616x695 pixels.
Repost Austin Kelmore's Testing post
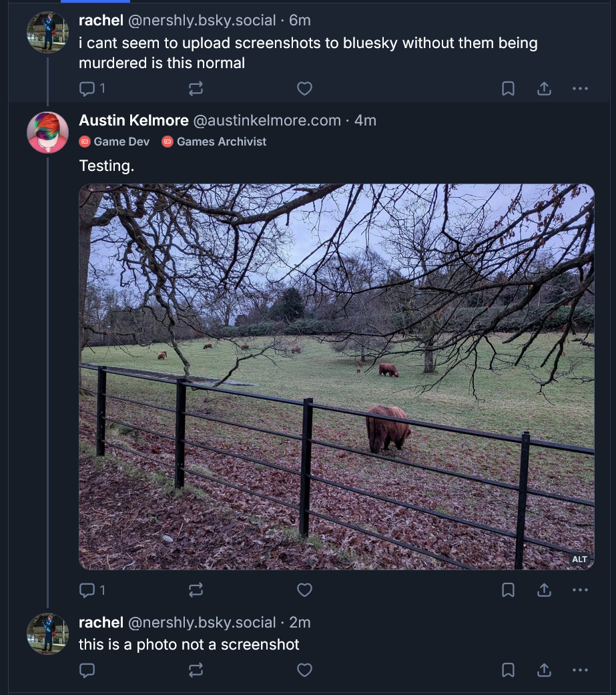click(x=196, y=590)
